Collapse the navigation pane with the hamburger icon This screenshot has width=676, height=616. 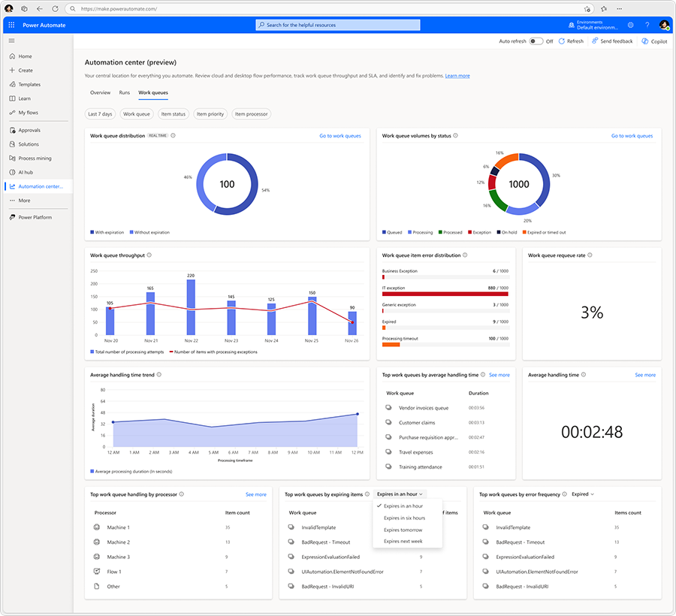click(x=11, y=41)
